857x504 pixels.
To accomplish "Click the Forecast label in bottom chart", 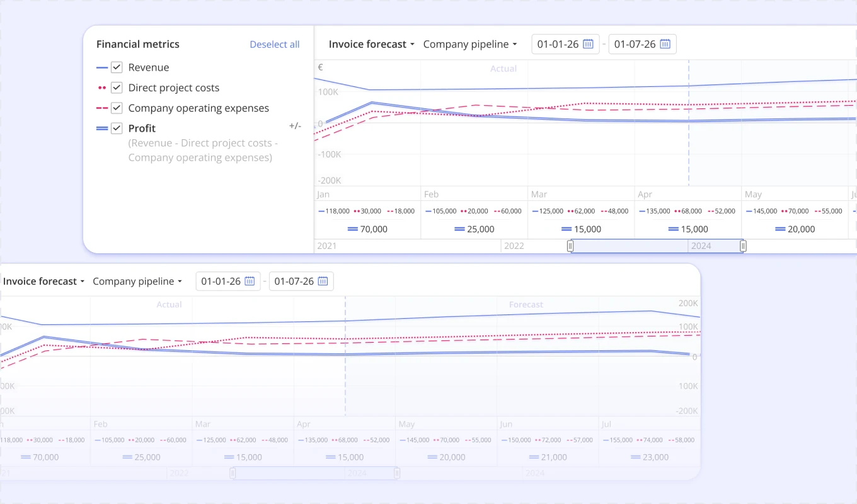I will (526, 305).
